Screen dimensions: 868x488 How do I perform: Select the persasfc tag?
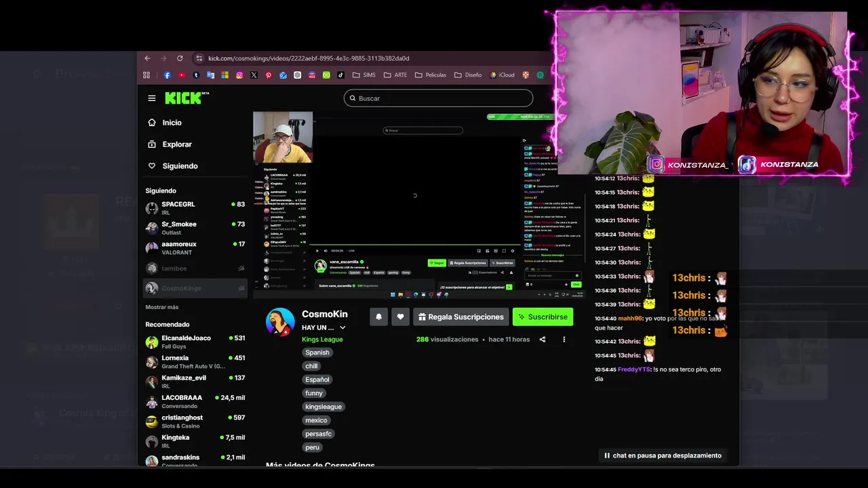[319, 434]
